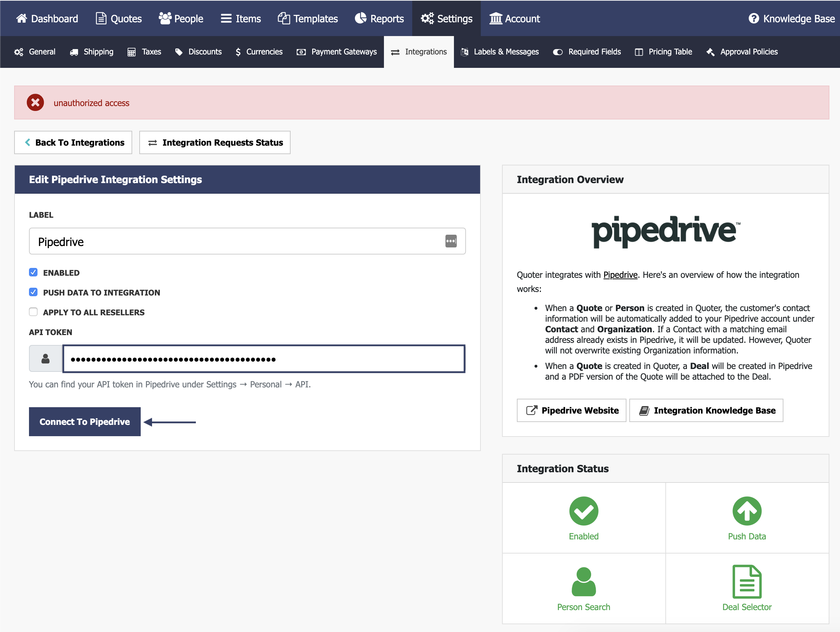Screen dimensions: 840x632
Task: Open the Reports section
Action: coord(379,18)
